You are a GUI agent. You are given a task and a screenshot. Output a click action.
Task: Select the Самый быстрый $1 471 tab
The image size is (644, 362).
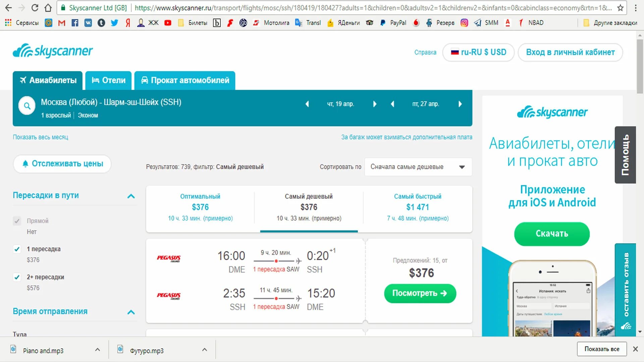418,207
